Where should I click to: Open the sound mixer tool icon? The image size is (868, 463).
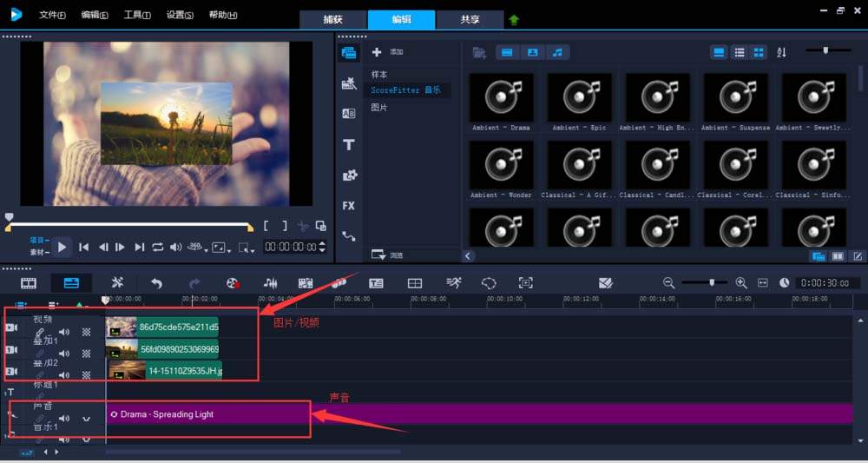(x=270, y=283)
